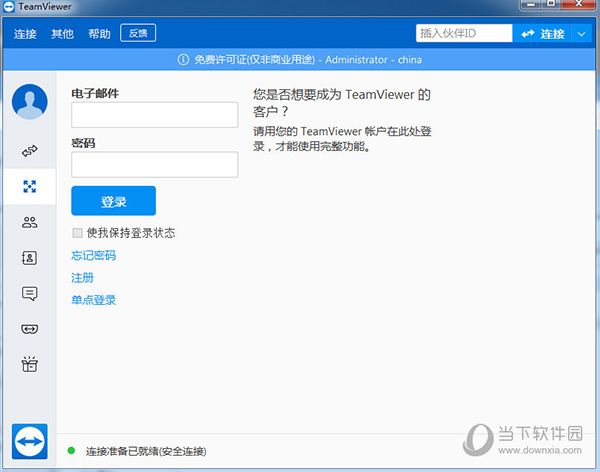
Task: Open the 帮助 menu
Action: pos(99,34)
